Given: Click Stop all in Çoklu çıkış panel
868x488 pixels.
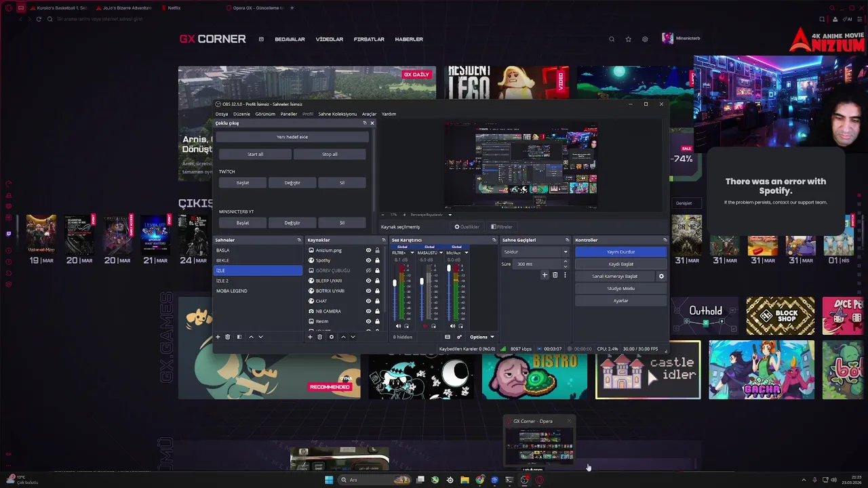Looking at the screenshot, I should [x=330, y=154].
